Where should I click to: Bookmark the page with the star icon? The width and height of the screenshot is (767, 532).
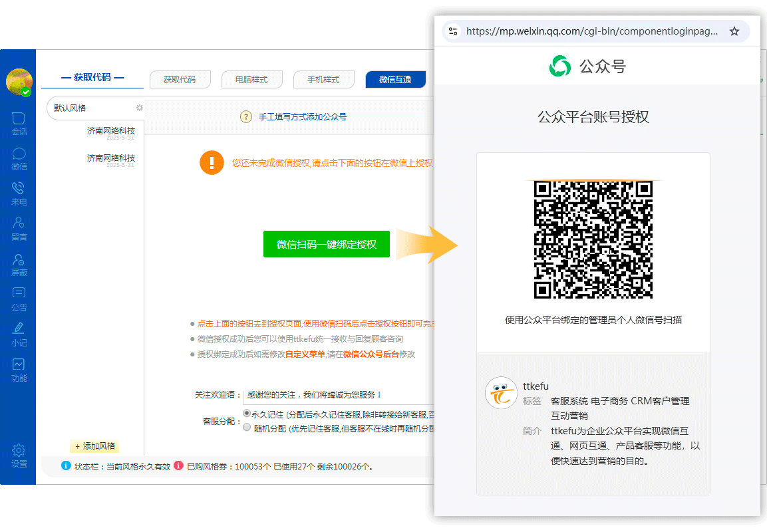[734, 31]
